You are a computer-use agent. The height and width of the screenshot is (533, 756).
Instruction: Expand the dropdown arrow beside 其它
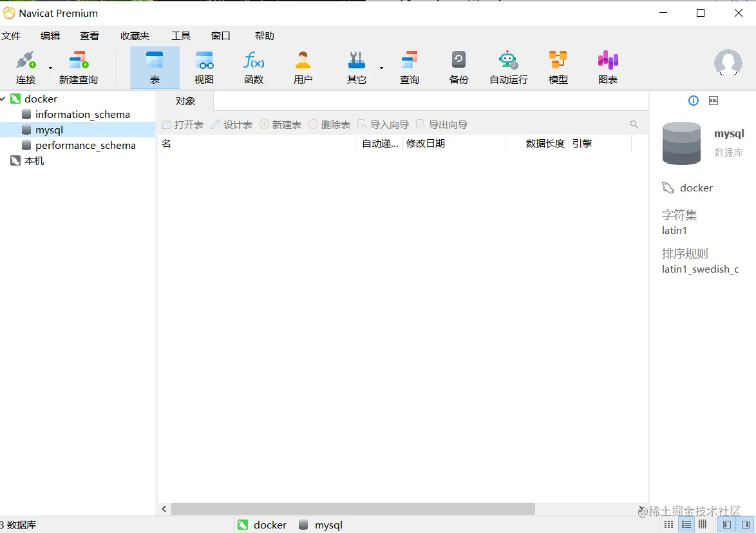[x=381, y=68]
